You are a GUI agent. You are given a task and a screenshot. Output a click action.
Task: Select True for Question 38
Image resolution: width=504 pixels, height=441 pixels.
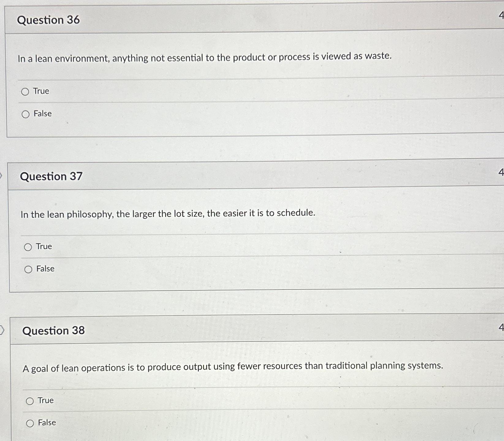coord(30,400)
